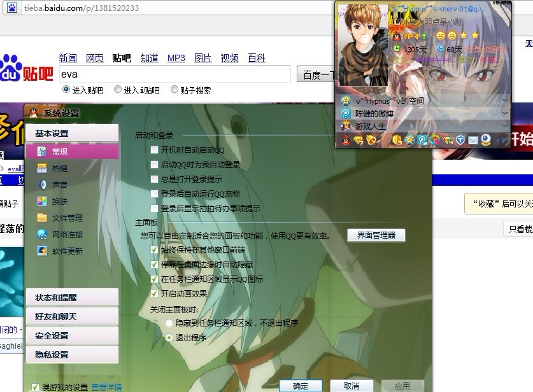Open Qzone star icon in QQ bottom bar
Image resolution: width=533 pixels, height=392 pixels.
pyautogui.click(x=409, y=139)
